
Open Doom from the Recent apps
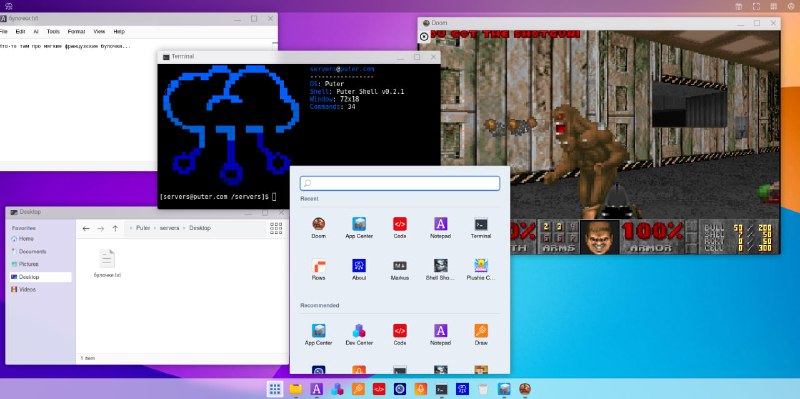[x=318, y=228]
